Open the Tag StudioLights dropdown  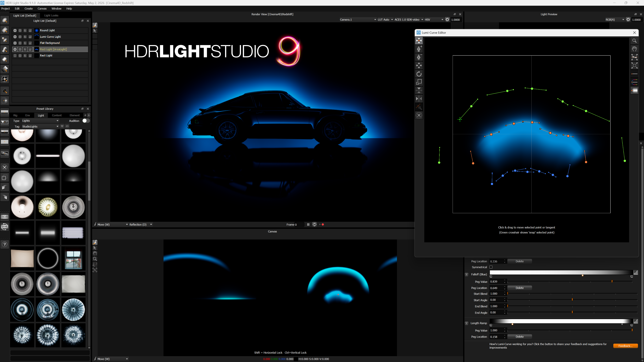[x=40, y=126]
